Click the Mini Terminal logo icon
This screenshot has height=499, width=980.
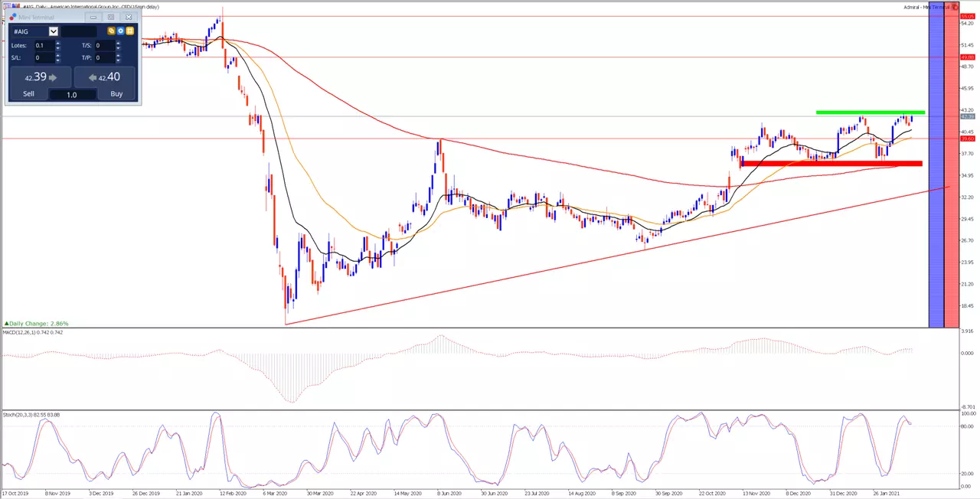pyautogui.click(x=13, y=17)
